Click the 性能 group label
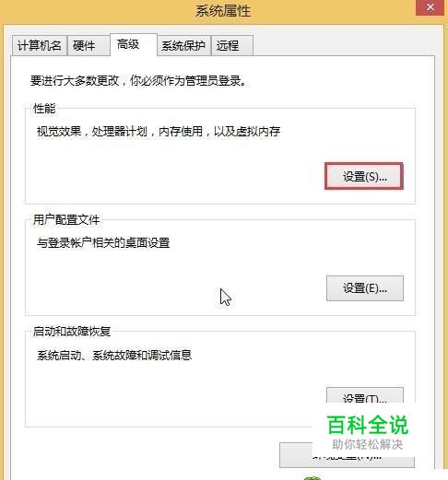 [44, 109]
